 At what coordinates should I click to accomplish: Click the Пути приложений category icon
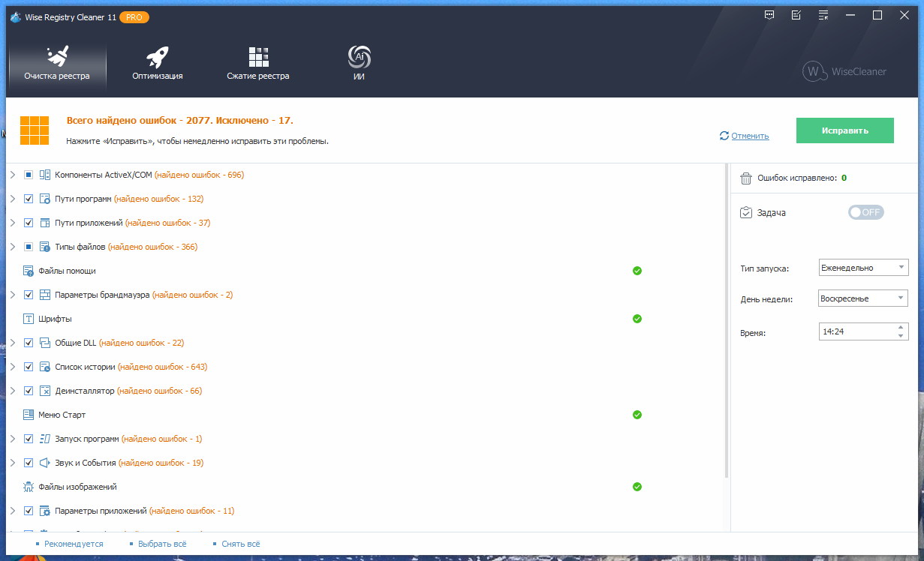pos(44,223)
